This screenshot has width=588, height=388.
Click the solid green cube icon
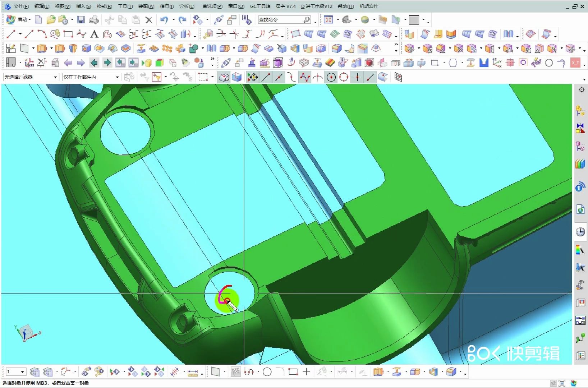[159, 63]
